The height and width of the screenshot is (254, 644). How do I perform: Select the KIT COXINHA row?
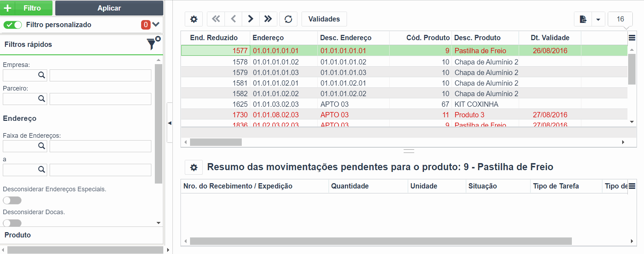pos(404,104)
